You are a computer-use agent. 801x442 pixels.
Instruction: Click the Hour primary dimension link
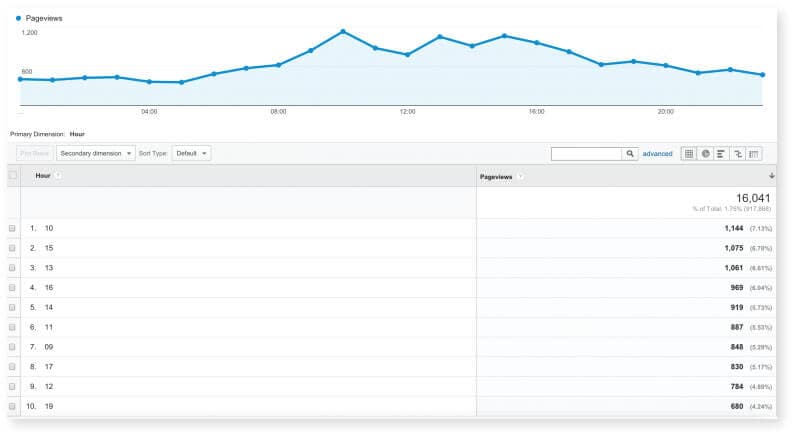click(x=77, y=133)
